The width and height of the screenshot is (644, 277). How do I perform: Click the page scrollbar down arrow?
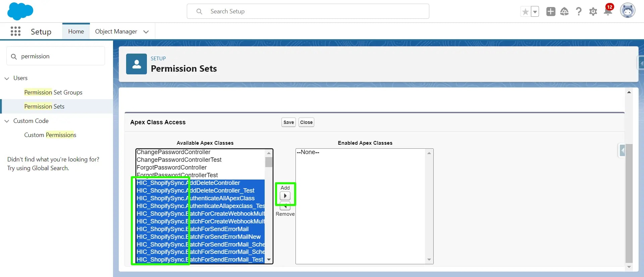pyautogui.click(x=629, y=267)
